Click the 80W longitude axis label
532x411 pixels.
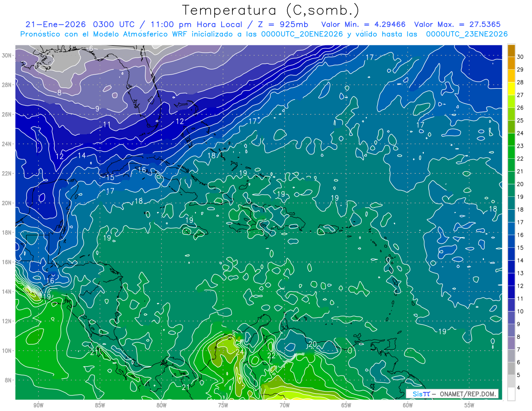tap(161, 405)
